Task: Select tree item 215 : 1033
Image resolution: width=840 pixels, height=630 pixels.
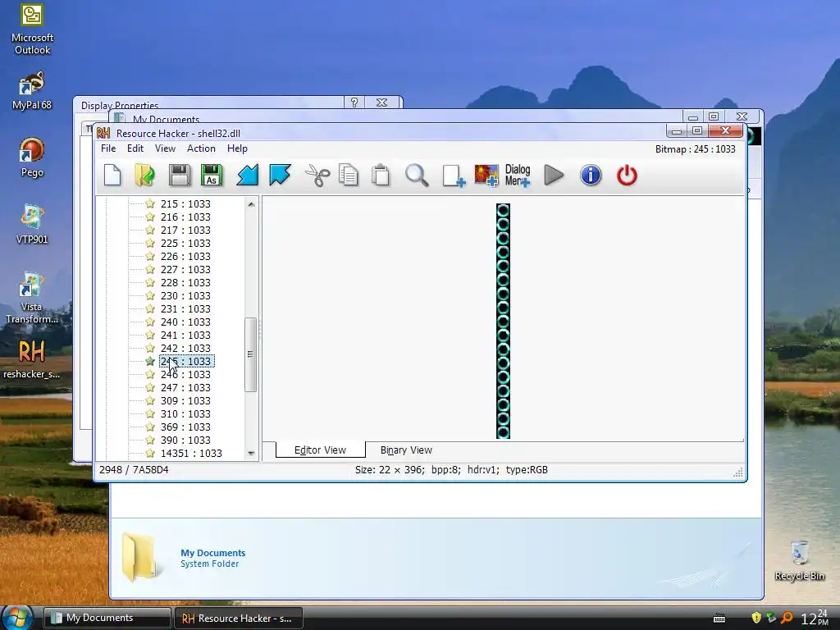Action: (185, 203)
